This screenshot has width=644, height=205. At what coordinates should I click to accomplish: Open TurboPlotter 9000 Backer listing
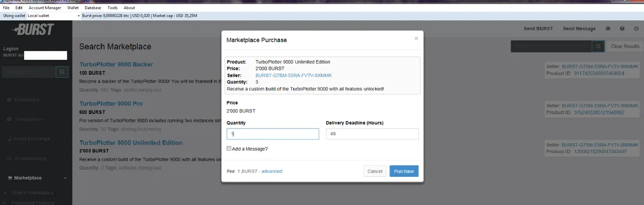pos(116,64)
